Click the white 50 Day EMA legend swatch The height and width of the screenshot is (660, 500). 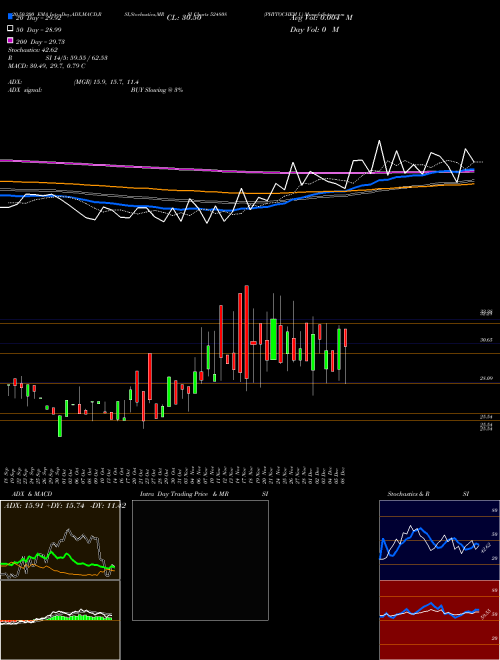pos(11,29)
